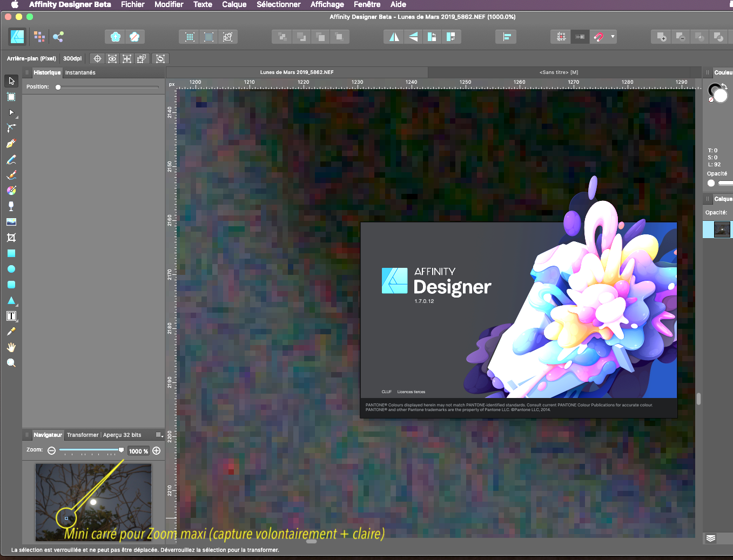Switch to Aperçu 32 bits tab

(122, 435)
